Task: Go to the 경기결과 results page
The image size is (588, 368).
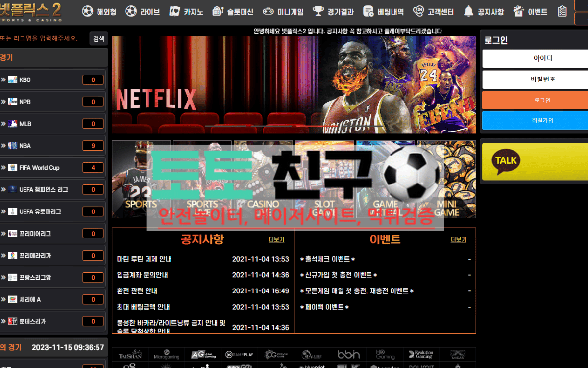Action: 333,12
